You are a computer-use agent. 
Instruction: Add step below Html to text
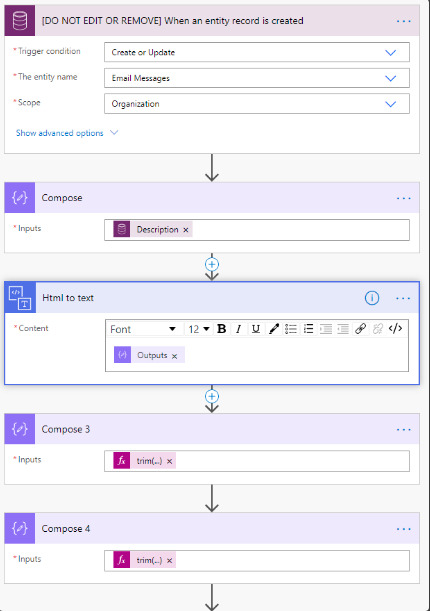[211, 396]
